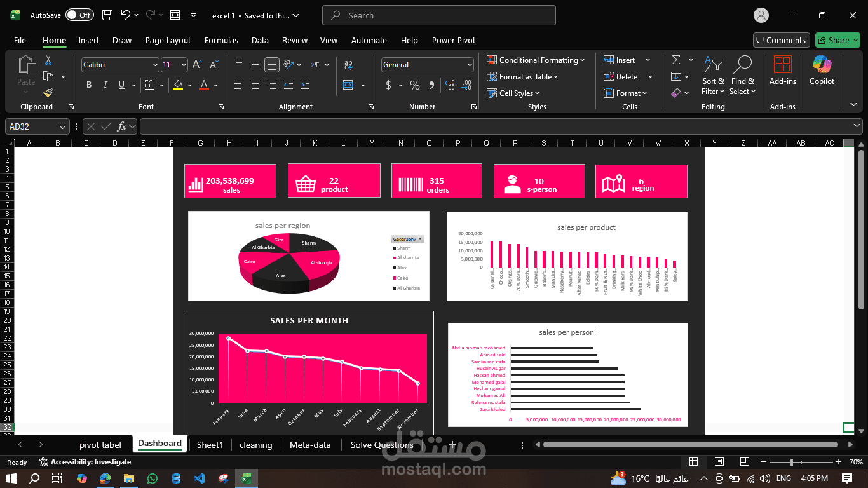Image resolution: width=868 pixels, height=488 pixels.
Task: Click the Align Left icon
Action: pyautogui.click(x=239, y=85)
